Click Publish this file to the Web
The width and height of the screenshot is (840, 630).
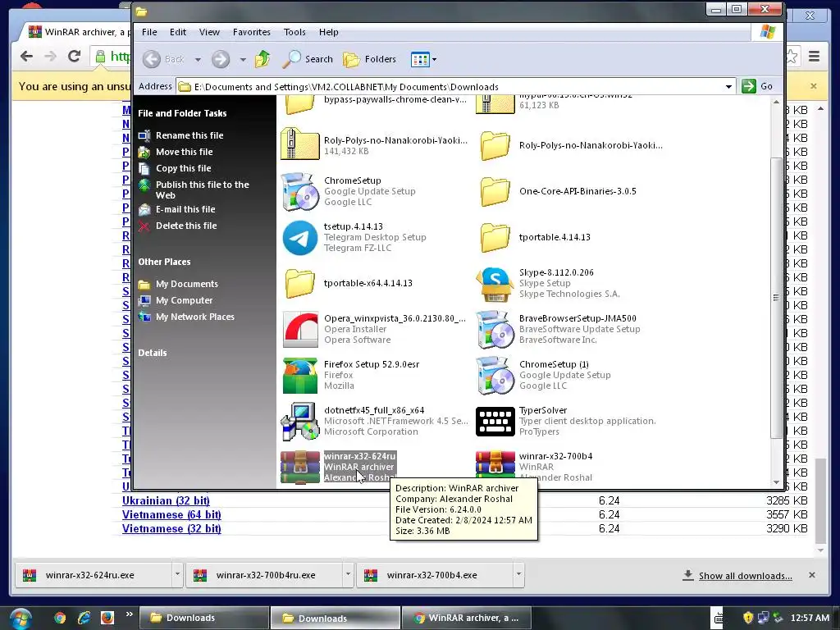[x=202, y=189]
